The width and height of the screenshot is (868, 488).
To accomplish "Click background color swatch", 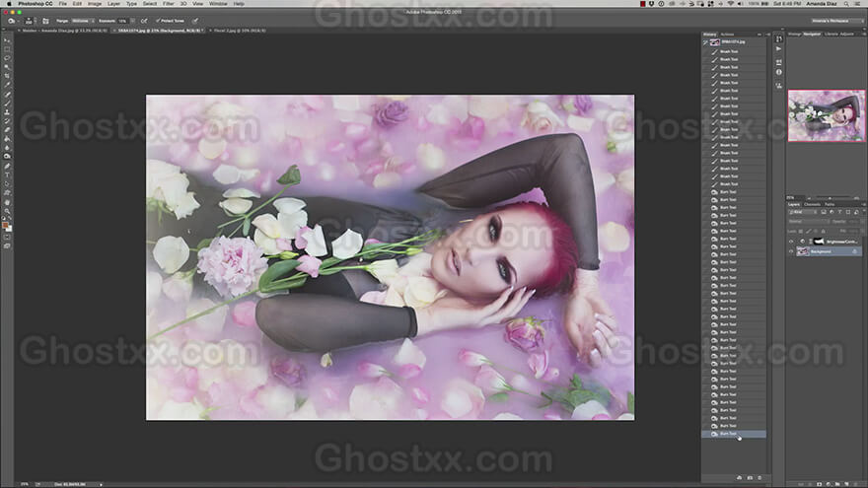I will tap(9, 228).
